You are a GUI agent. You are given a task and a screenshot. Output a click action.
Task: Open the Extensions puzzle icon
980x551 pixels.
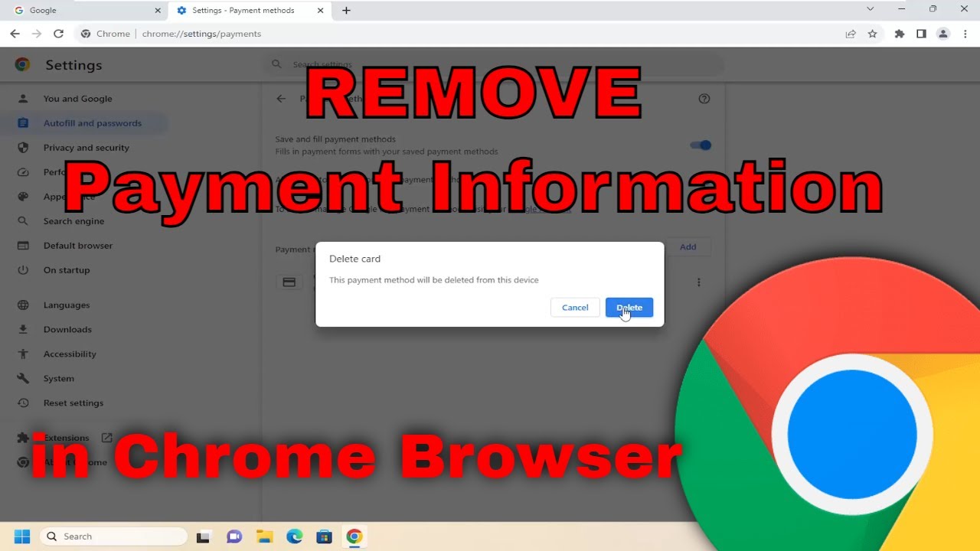click(900, 34)
